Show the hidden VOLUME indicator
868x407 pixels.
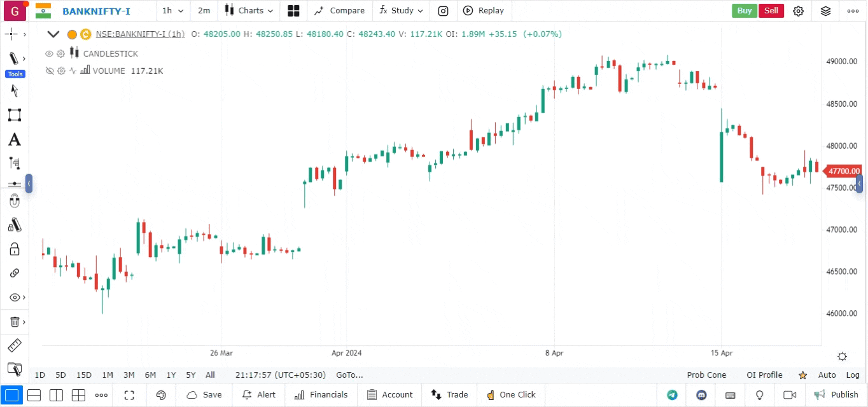click(x=50, y=71)
